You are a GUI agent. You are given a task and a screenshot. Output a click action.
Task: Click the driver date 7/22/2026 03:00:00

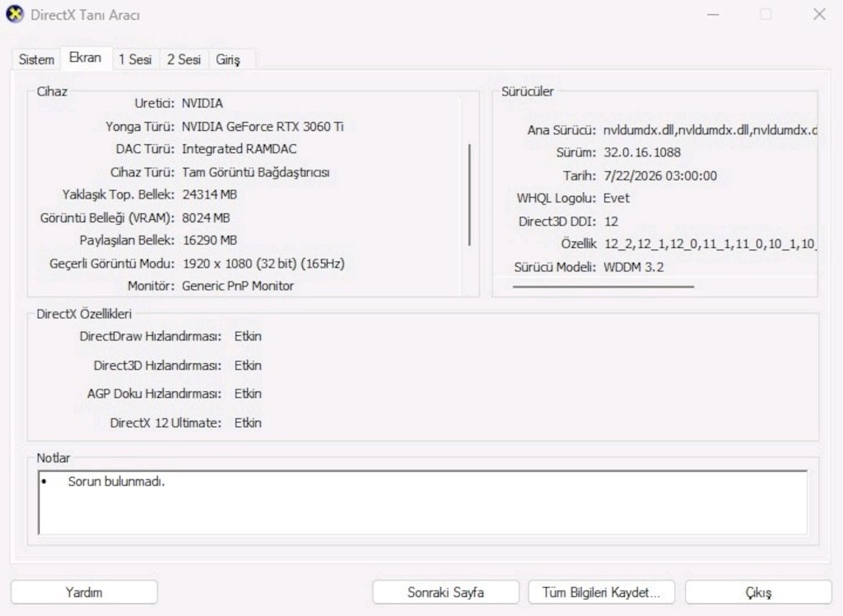[x=660, y=176]
